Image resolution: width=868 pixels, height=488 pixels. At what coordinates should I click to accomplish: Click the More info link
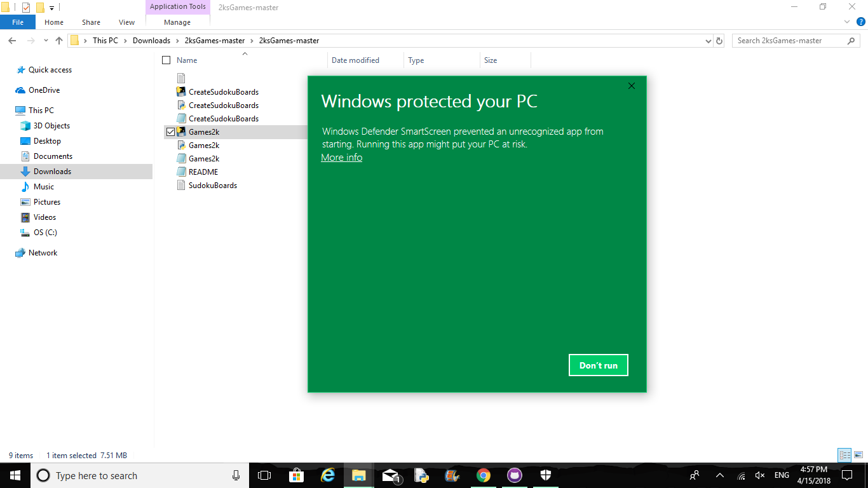(341, 157)
